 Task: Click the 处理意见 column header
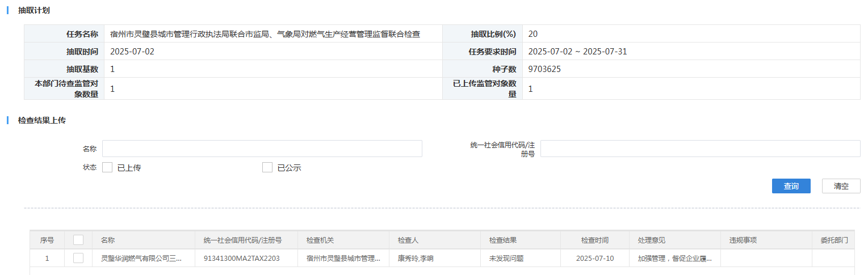(652, 240)
